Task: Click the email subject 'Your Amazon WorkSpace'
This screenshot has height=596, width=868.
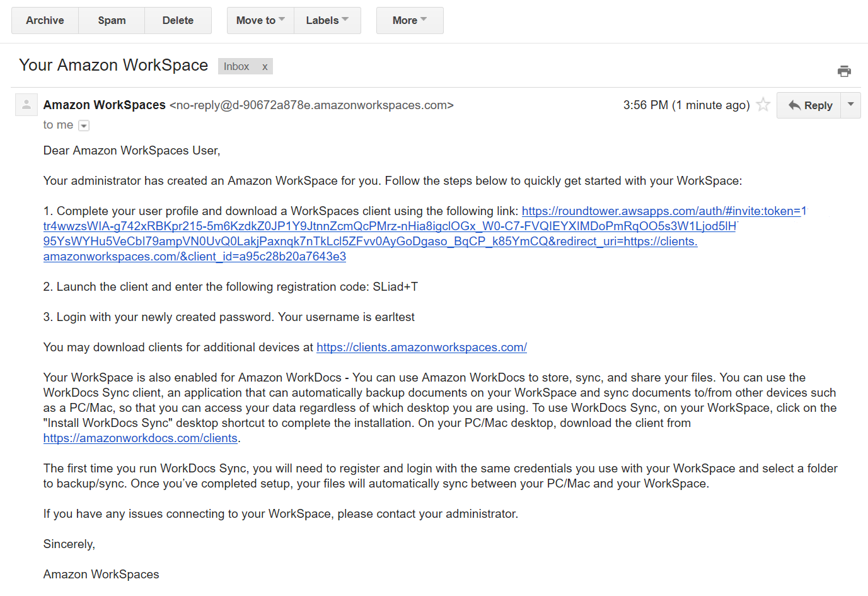Action: coord(113,65)
